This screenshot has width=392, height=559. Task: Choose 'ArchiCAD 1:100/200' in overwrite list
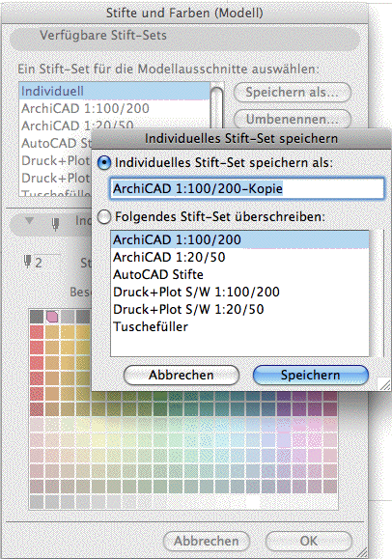pyautogui.click(x=239, y=239)
